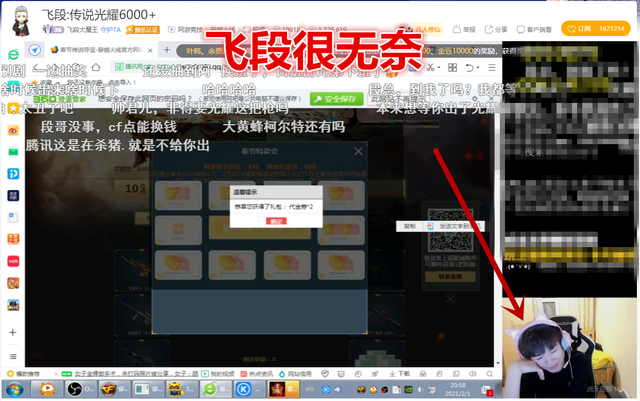Click the streamer webcam thumbnail
This screenshot has height=401, width=640.
pos(570,348)
